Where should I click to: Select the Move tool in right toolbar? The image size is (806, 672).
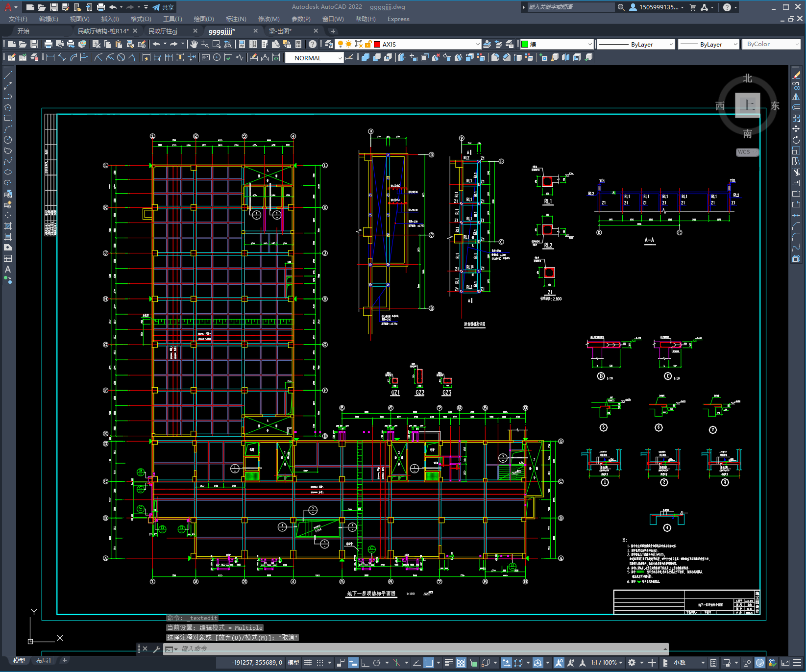coord(796,129)
